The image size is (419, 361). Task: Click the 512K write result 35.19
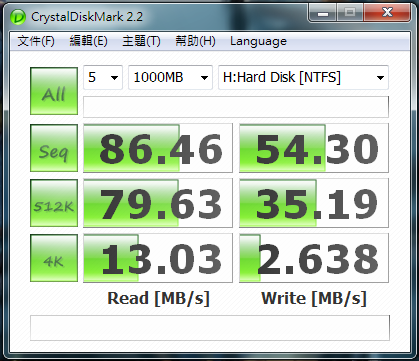tap(314, 203)
